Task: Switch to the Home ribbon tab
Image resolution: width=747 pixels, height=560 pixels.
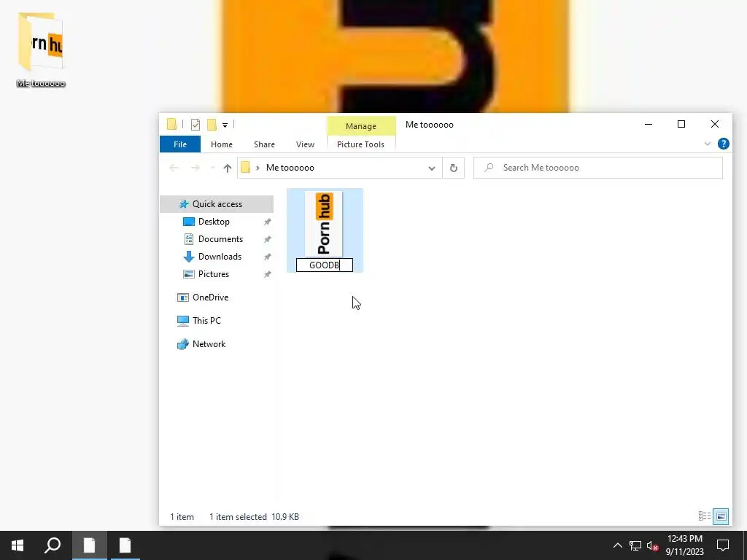Action: [x=222, y=144]
